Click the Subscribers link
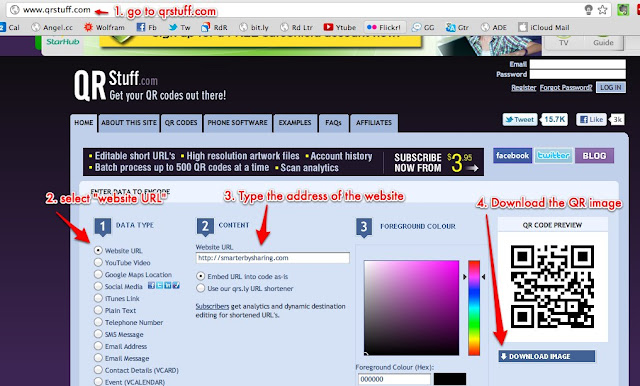Image resolution: width=640 pixels, height=386 pixels. (x=212, y=306)
